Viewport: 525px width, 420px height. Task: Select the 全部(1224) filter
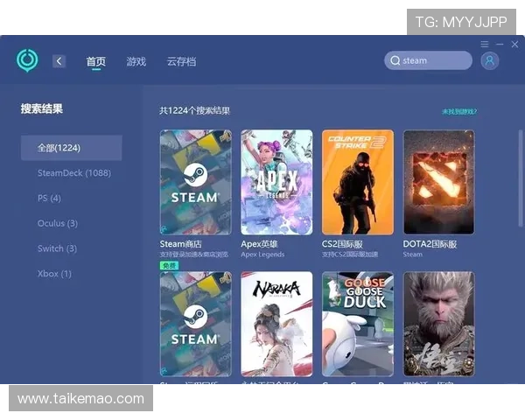coord(71,148)
